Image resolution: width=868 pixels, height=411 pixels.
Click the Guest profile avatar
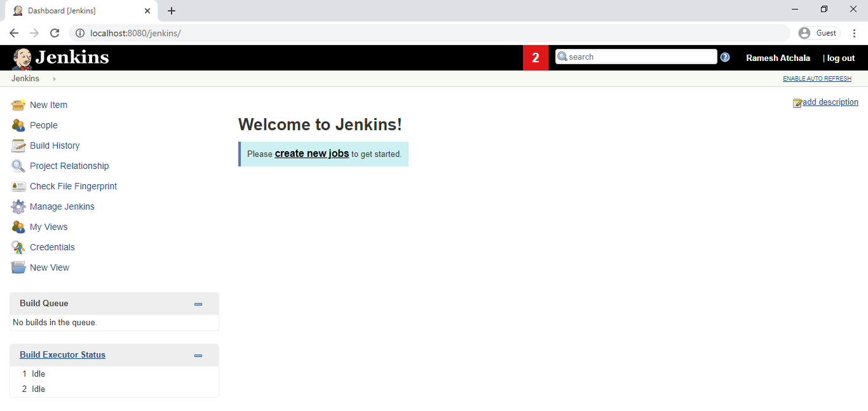805,33
